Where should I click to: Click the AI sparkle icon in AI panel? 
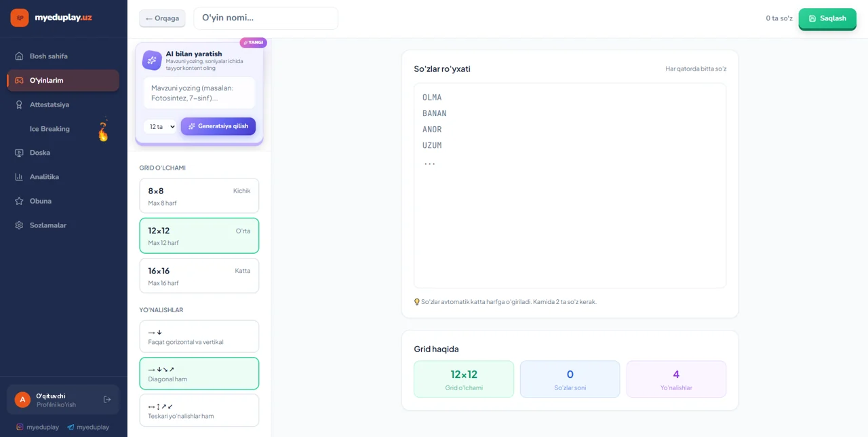click(152, 60)
